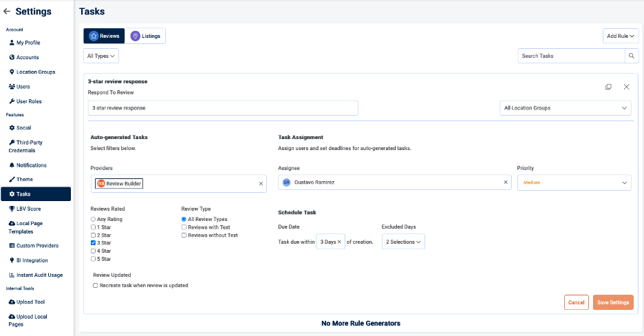This screenshot has width=644, height=336.
Task: Enable Recreate task when review is updated
Action: [x=95, y=285]
